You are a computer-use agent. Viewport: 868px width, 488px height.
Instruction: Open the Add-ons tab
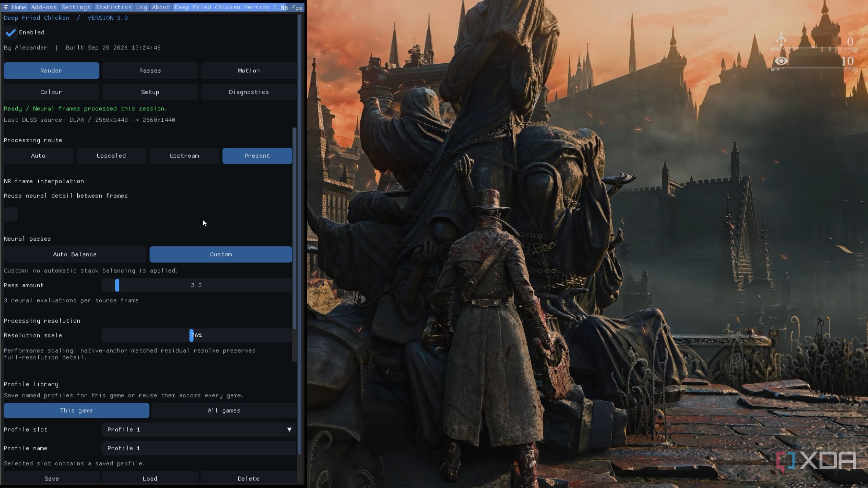[44, 7]
